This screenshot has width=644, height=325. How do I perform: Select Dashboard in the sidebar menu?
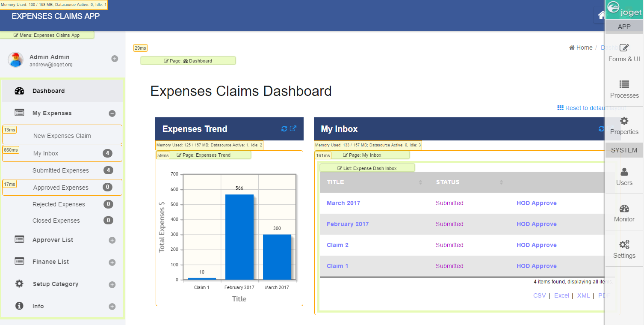[x=48, y=91]
